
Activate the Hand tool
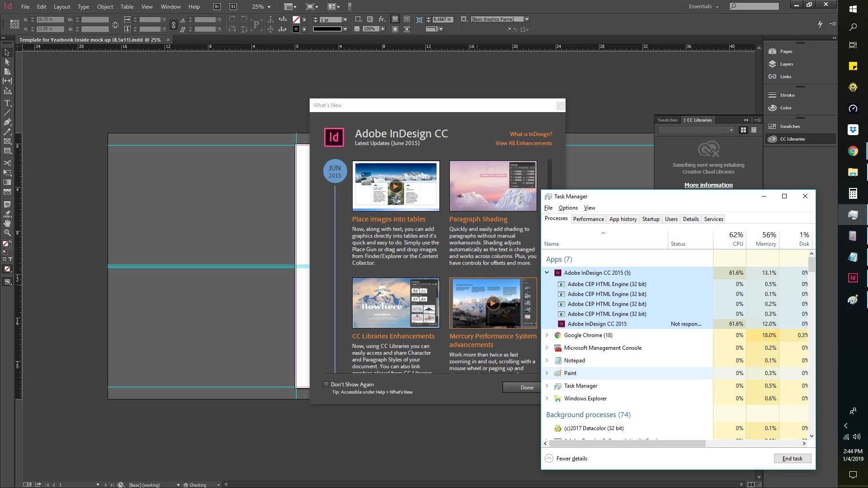(7, 223)
